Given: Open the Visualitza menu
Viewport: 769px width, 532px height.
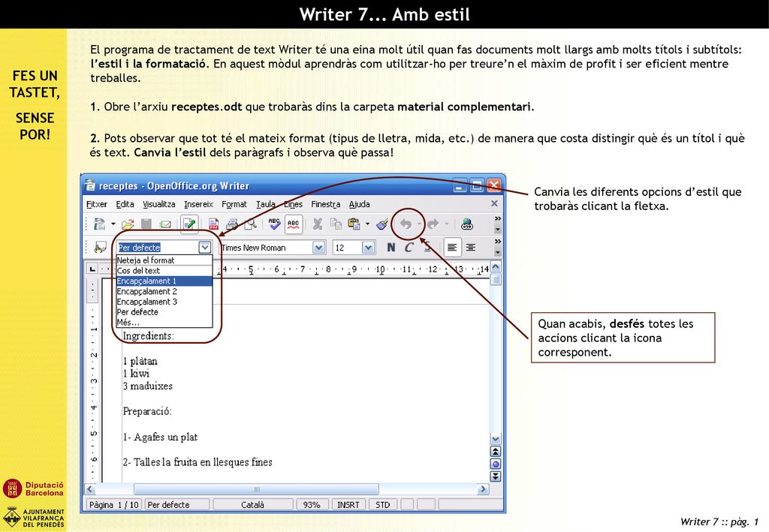Looking at the screenshot, I should [x=159, y=204].
